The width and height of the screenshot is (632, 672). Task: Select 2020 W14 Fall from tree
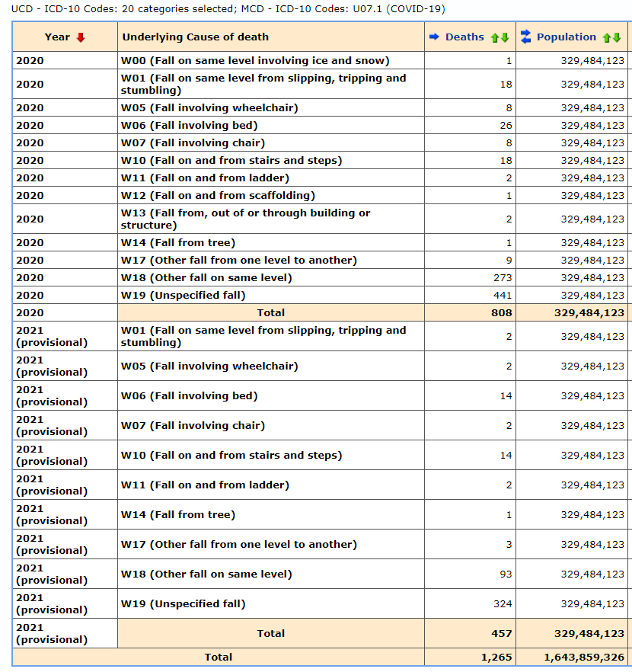pos(177,242)
